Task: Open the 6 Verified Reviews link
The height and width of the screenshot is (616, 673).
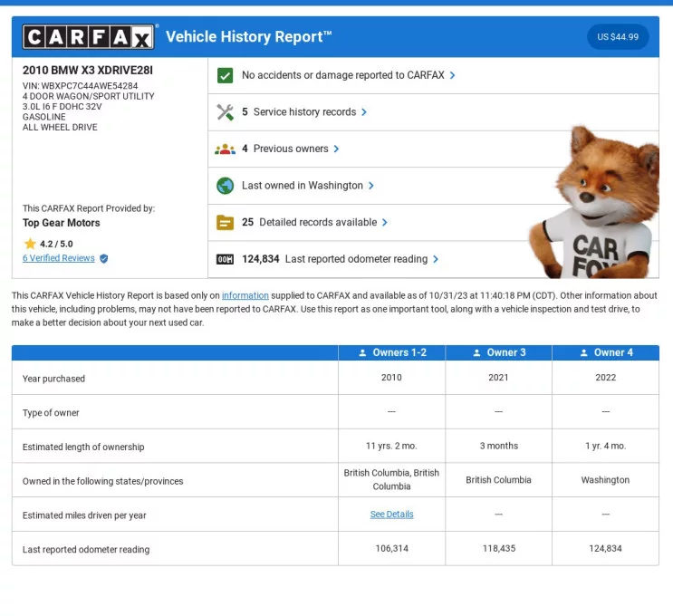Action: pos(59,258)
